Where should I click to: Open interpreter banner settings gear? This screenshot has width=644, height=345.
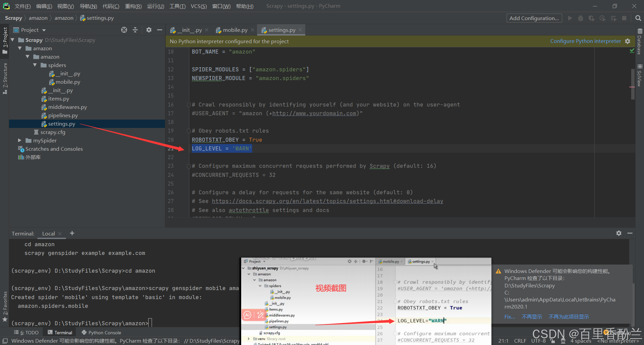coord(628,41)
